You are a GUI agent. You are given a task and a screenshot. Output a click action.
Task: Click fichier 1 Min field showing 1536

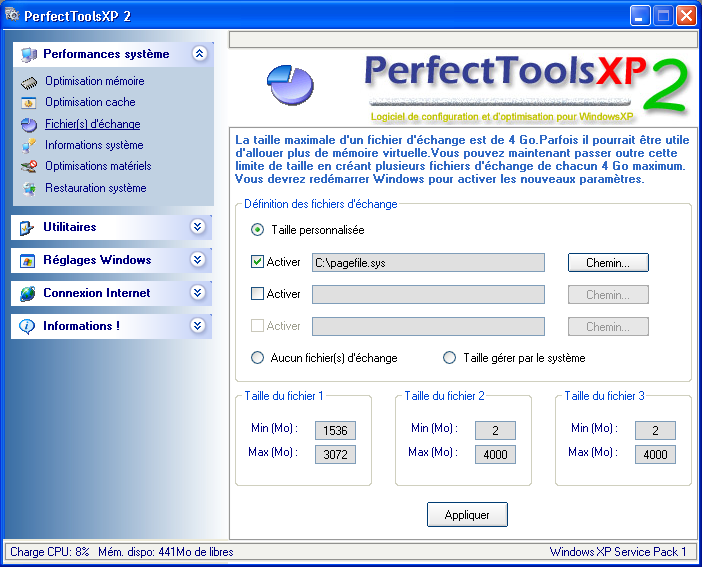(335, 430)
